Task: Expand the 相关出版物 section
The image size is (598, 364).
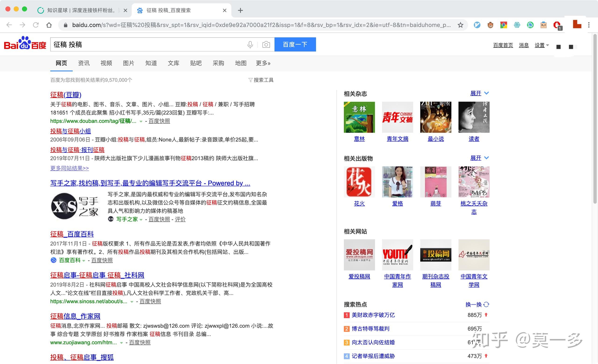Action: [480, 158]
